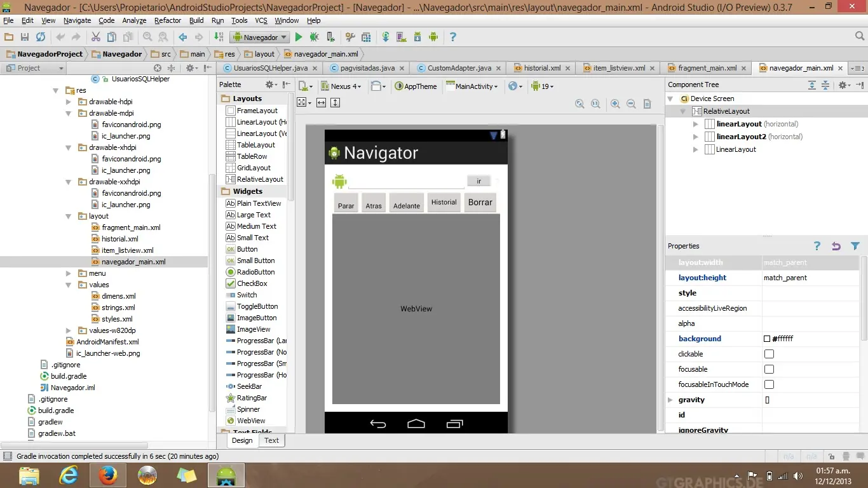Expand linearLayout2 in Component Tree
The height and width of the screenshot is (488, 868).
(x=696, y=137)
